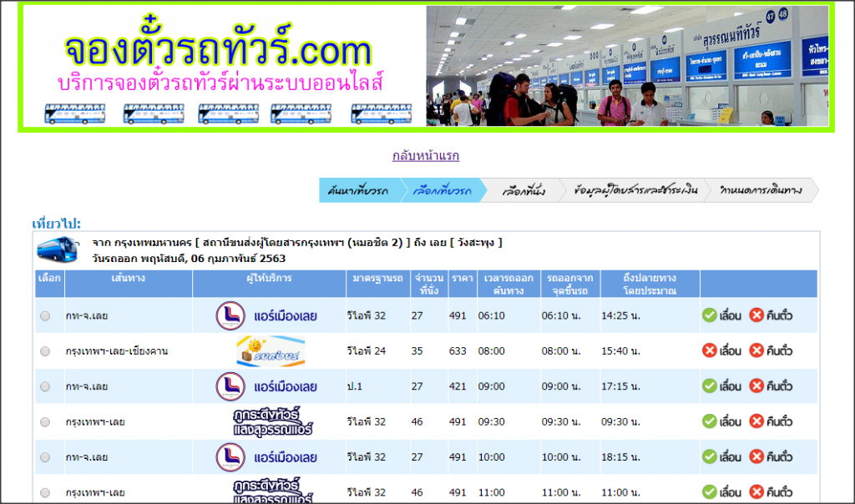Click the seat count 35 in the 08:00 row
The width and height of the screenshot is (855, 504).
tap(417, 351)
